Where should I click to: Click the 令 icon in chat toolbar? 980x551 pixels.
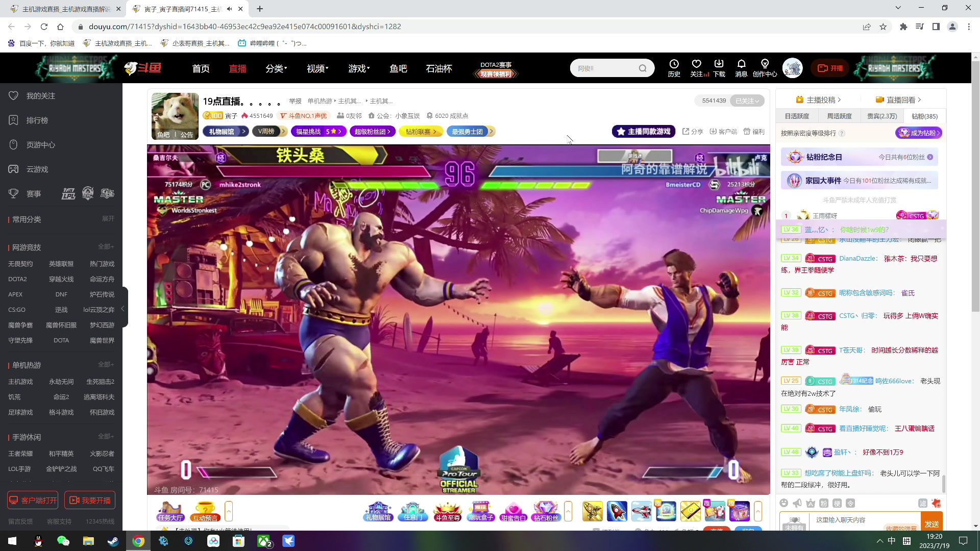point(850,503)
